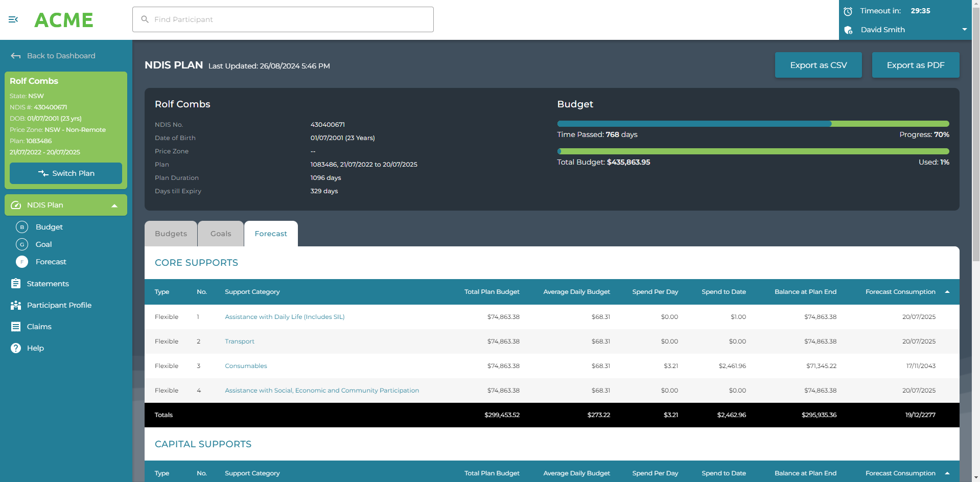The height and width of the screenshot is (482, 980).
Task: Click Totals budget value $299,453.52
Action: pos(502,415)
